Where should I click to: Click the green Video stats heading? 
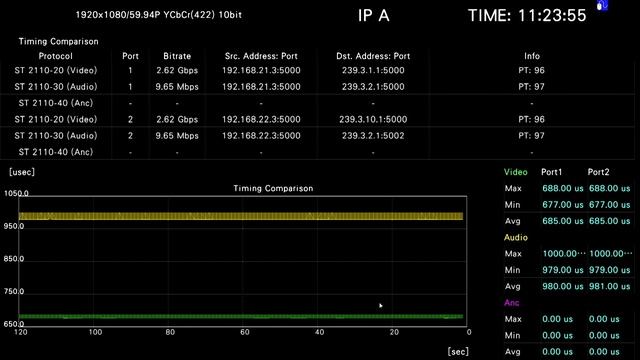pyautogui.click(x=516, y=172)
